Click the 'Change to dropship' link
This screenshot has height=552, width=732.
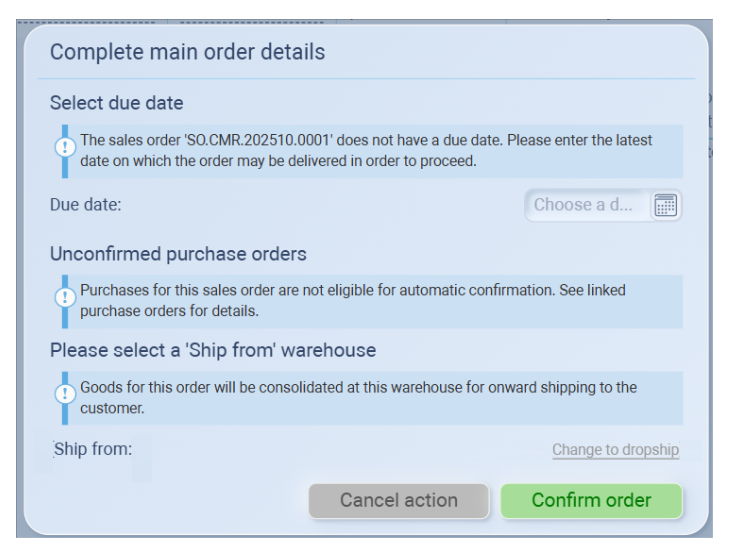(x=615, y=450)
